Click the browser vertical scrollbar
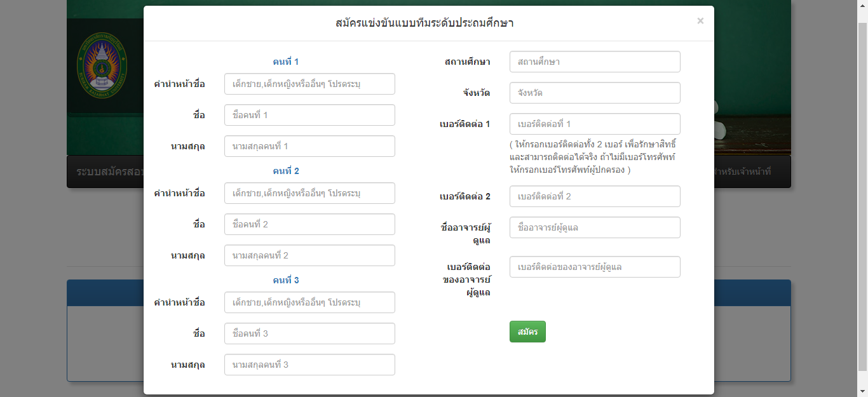The image size is (868, 397). [862, 191]
